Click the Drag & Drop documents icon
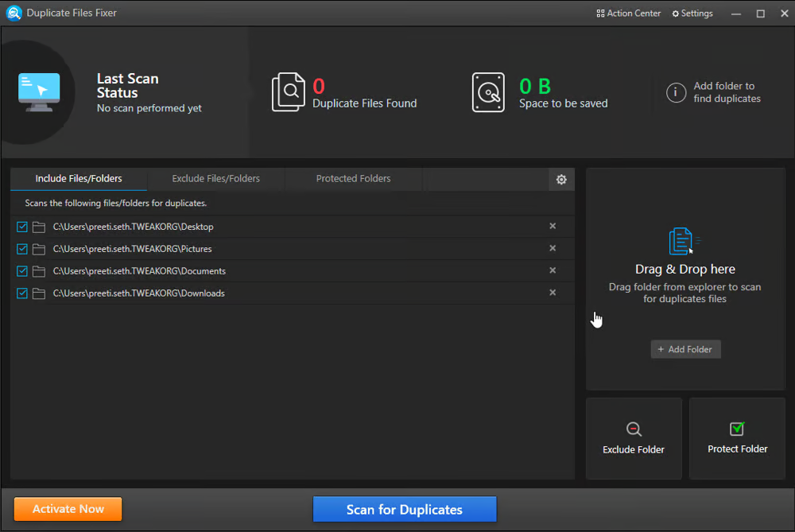The image size is (795, 532). (684, 241)
